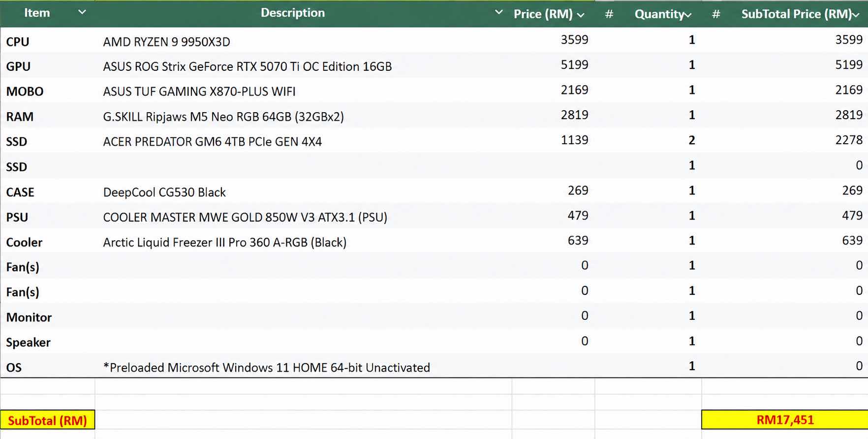Click the PSU quantity cell "1"
The width and height of the screenshot is (868, 439).
click(x=692, y=216)
